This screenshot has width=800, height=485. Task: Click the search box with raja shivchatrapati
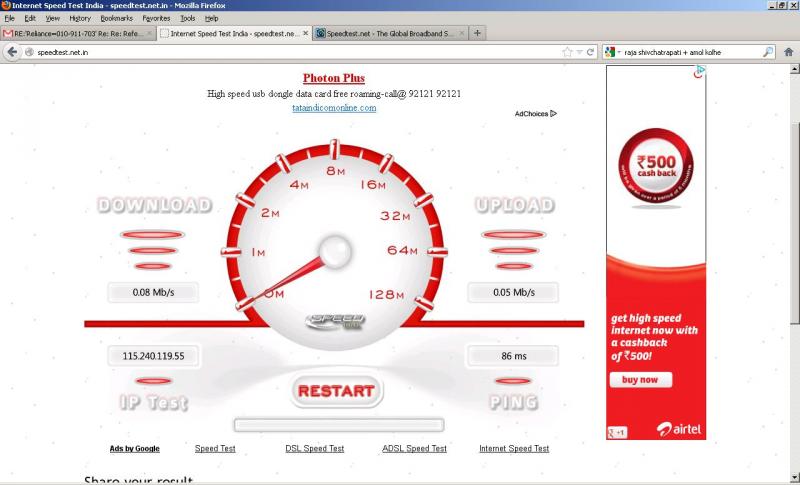pos(691,52)
